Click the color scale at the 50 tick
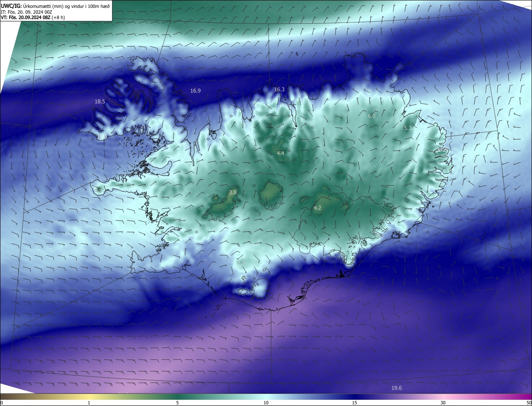Screen dimensions: 532x406 click(x=529, y=403)
